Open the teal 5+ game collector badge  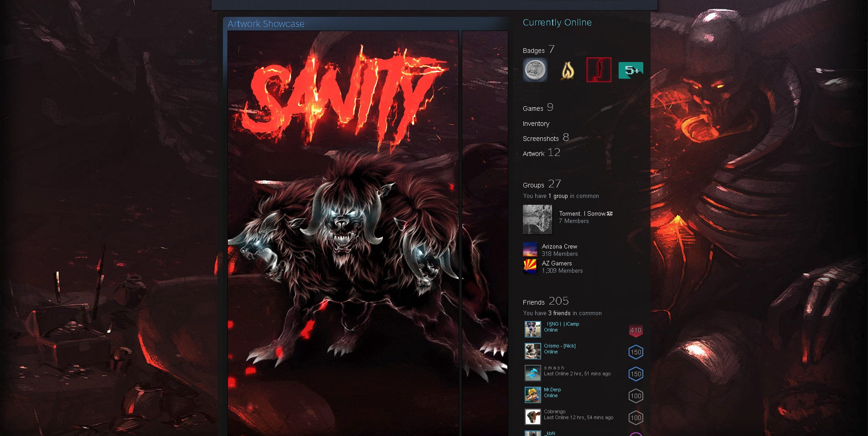pos(631,70)
